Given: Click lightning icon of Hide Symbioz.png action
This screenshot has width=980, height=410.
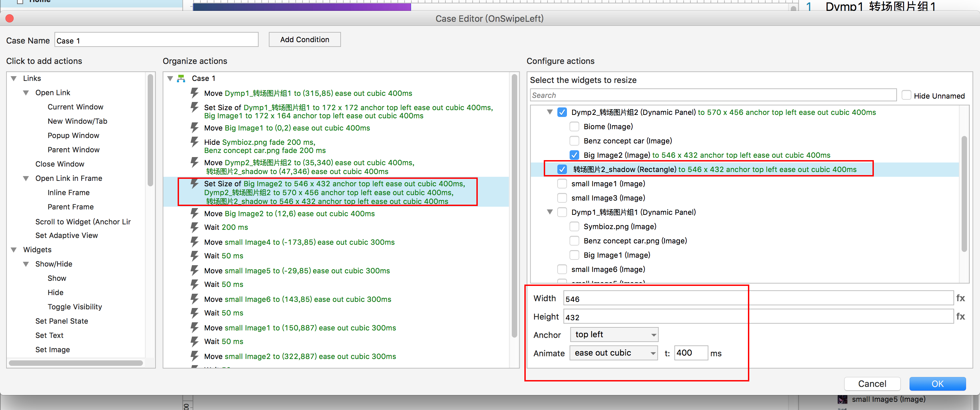Looking at the screenshot, I should 194,142.
